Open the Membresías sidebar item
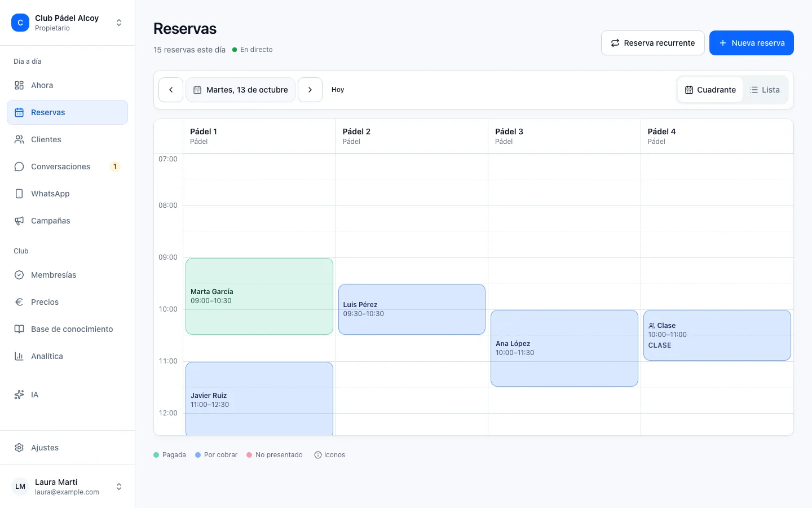812x508 pixels. click(x=67, y=275)
